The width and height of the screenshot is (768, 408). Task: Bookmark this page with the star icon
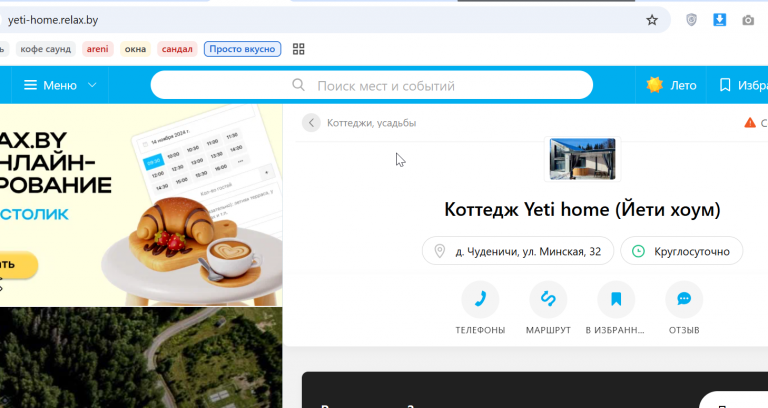point(651,20)
